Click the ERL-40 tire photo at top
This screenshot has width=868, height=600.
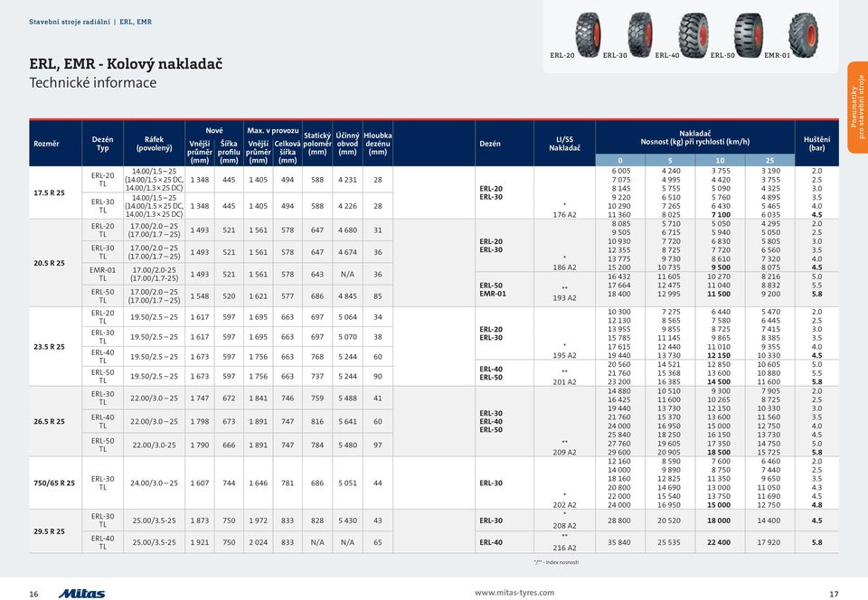coord(693,35)
